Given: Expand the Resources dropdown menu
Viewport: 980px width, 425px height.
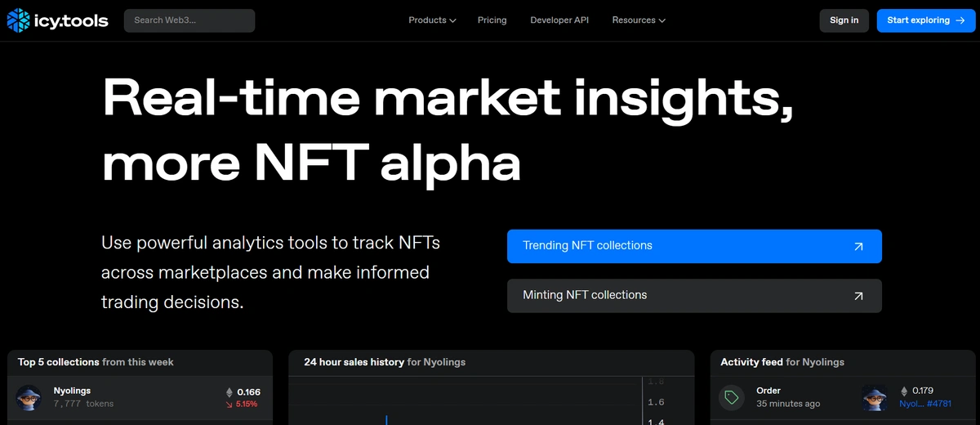Looking at the screenshot, I should 638,20.
